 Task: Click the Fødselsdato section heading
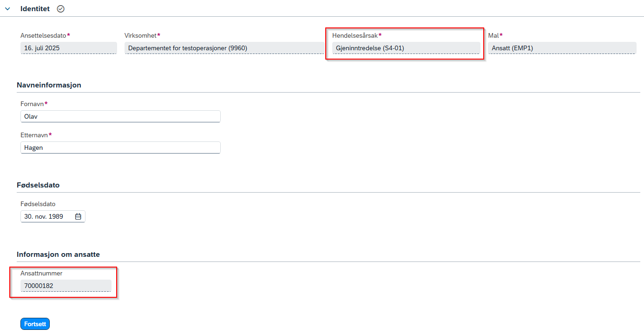38,185
